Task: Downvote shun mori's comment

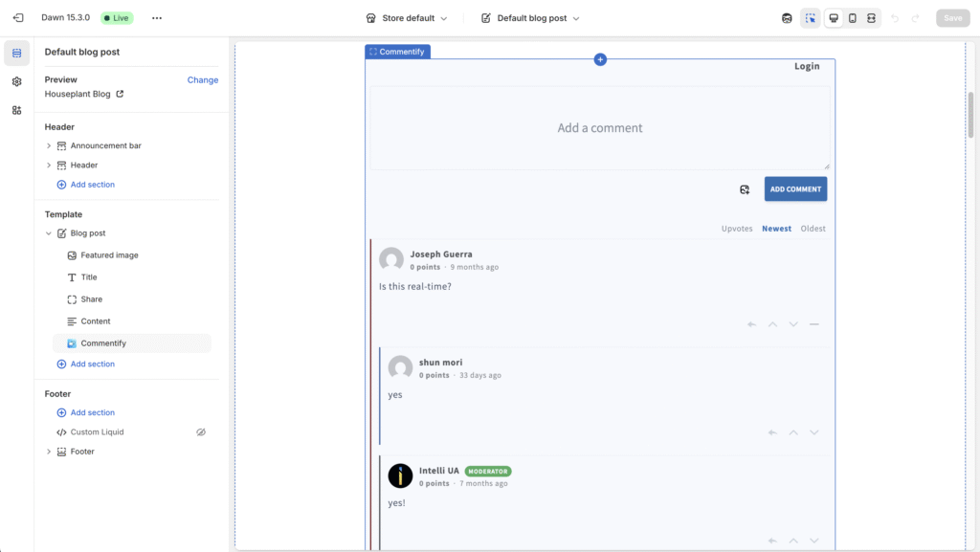Action: click(x=813, y=432)
